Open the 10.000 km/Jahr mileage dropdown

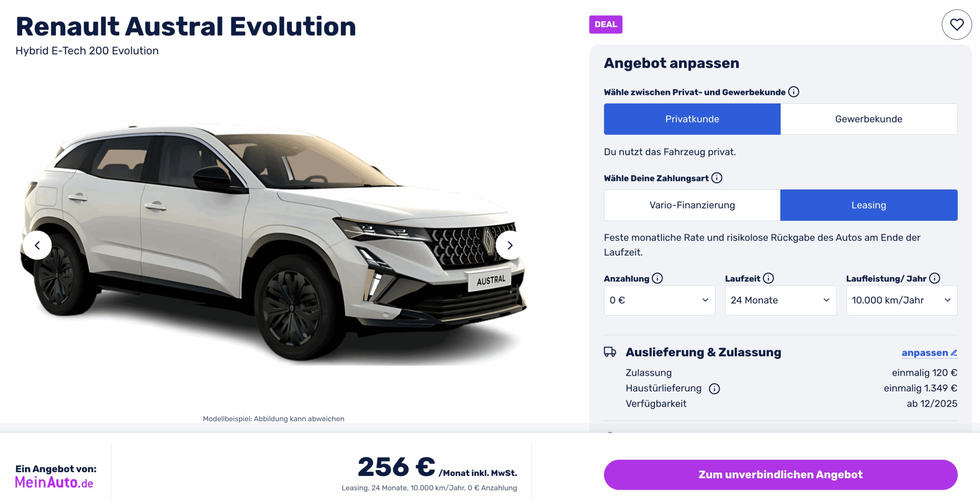pos(902,300)
